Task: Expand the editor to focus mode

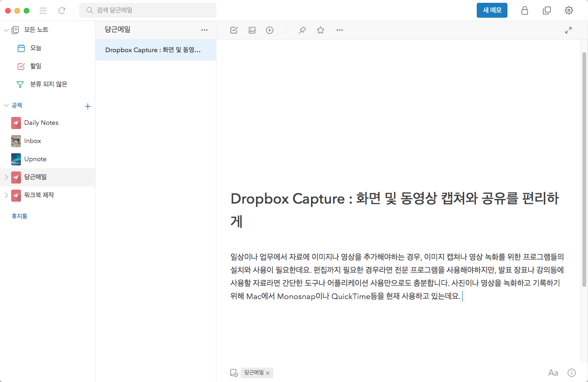Action: tap(568, 30)
